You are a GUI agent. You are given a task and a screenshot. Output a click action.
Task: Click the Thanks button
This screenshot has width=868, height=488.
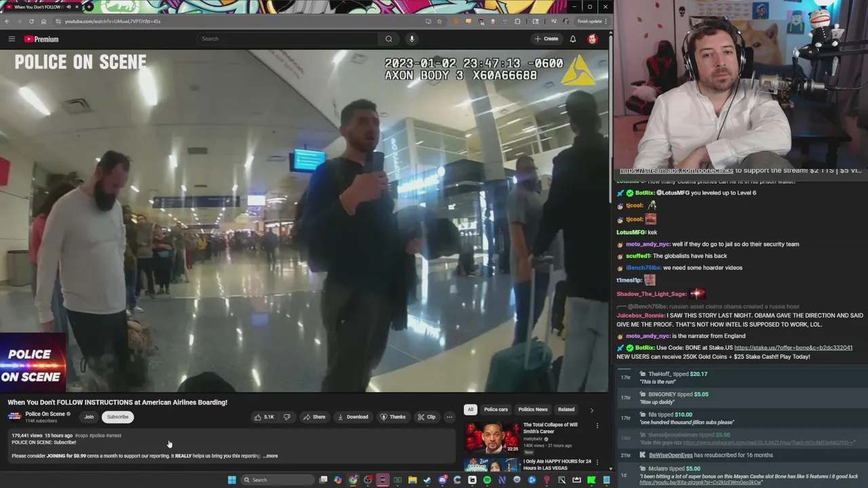[x=393, y=417]
